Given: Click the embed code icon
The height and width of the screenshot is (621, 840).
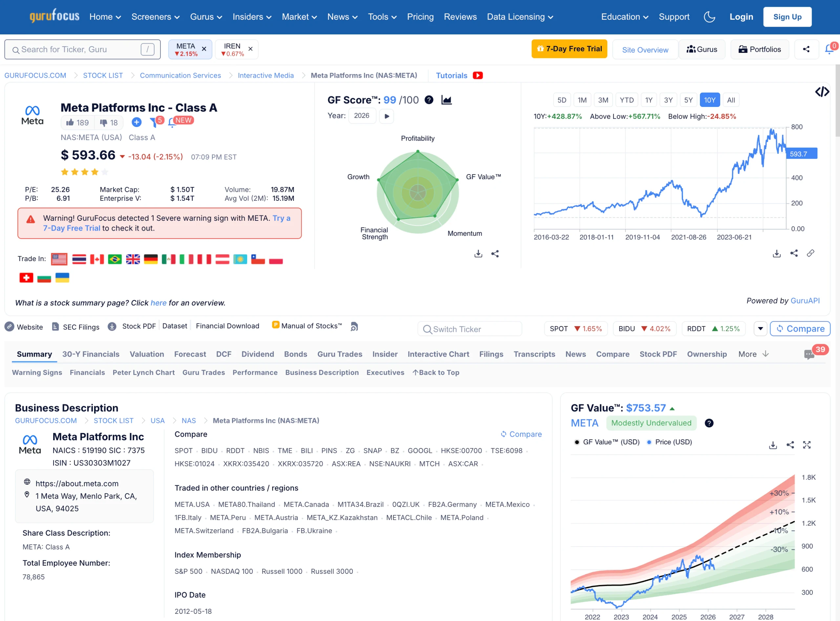Looking at the screenshot, I should pos(822,92).
